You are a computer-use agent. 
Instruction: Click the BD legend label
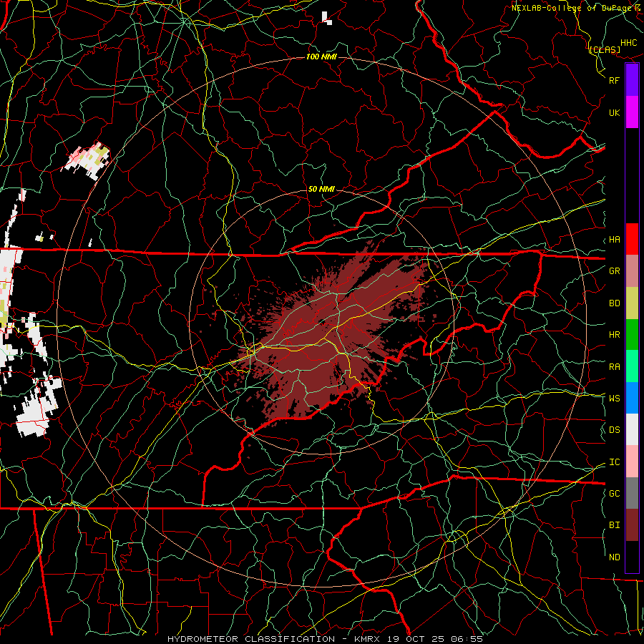tap(615, 303)
